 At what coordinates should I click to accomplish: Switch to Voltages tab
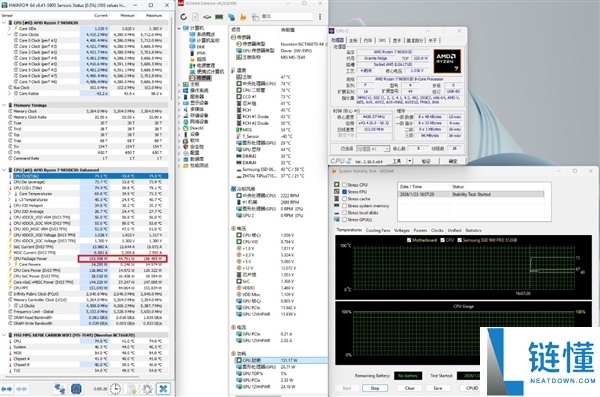pos(401,230)
